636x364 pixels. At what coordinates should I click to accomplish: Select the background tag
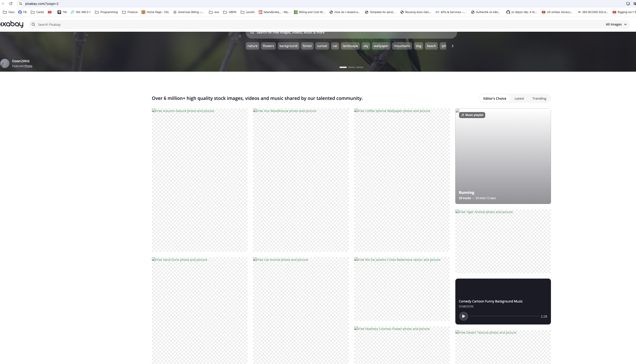pyautogui.click(x=288, y=46)
